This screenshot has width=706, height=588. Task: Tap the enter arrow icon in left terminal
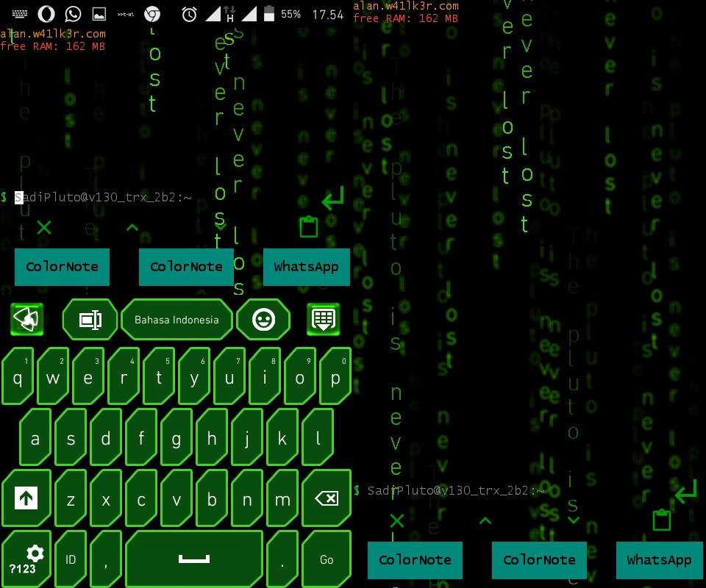click(x=333, y=198)
